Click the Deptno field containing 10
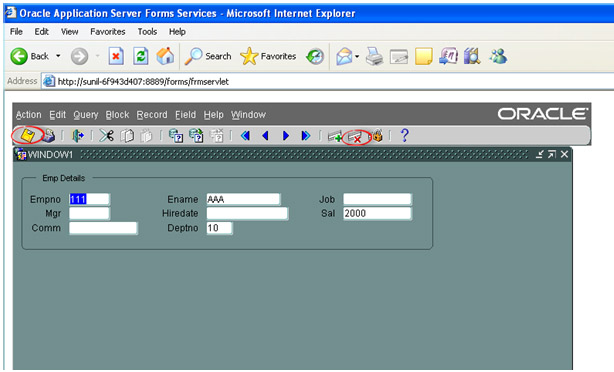 219,228
